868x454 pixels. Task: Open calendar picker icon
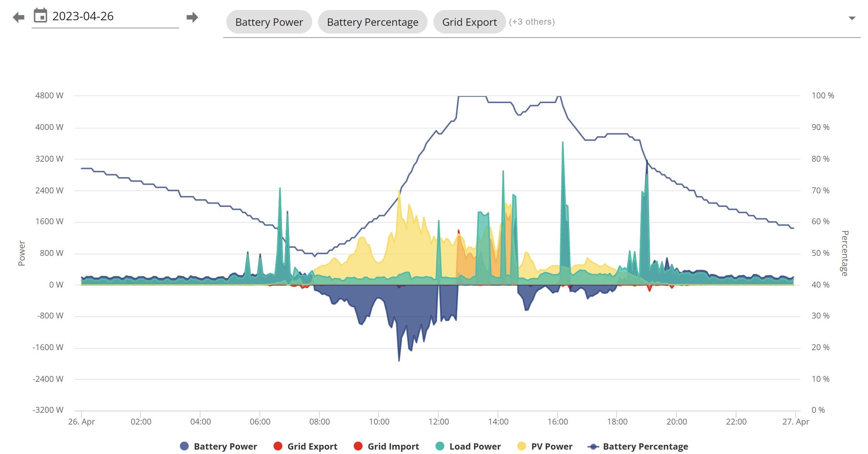click(x=41, y=15)
